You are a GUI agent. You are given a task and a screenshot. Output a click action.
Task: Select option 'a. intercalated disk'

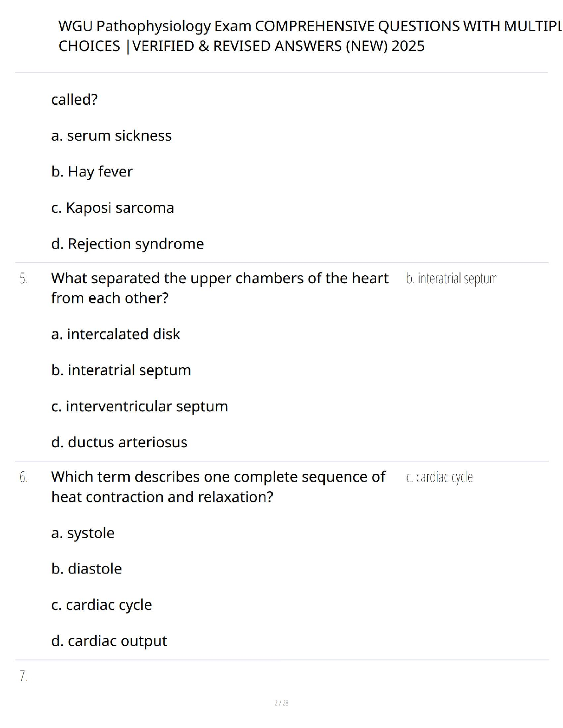click(115, 334)
